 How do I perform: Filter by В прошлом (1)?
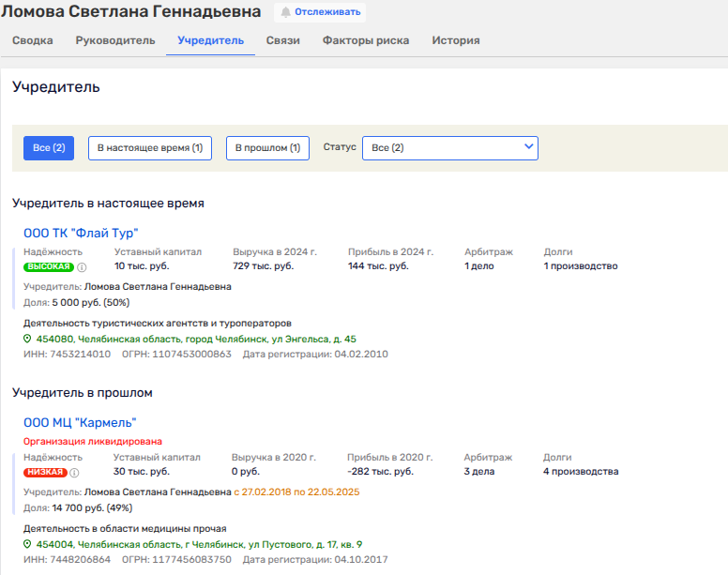[x=267, y=148]
